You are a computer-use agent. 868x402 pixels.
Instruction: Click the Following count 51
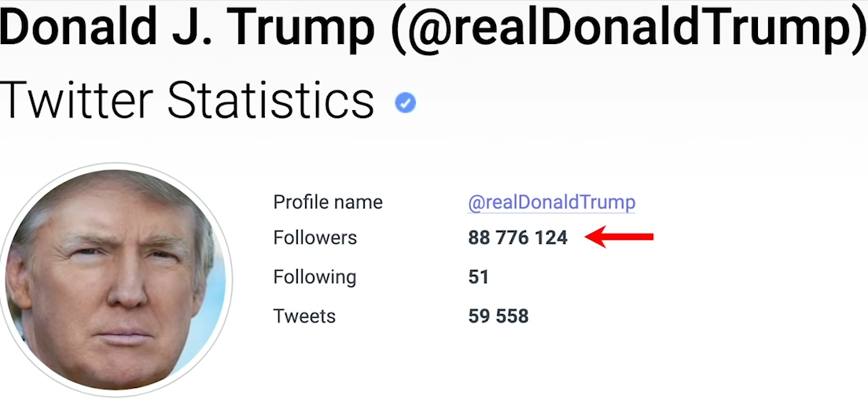(478, 277)
